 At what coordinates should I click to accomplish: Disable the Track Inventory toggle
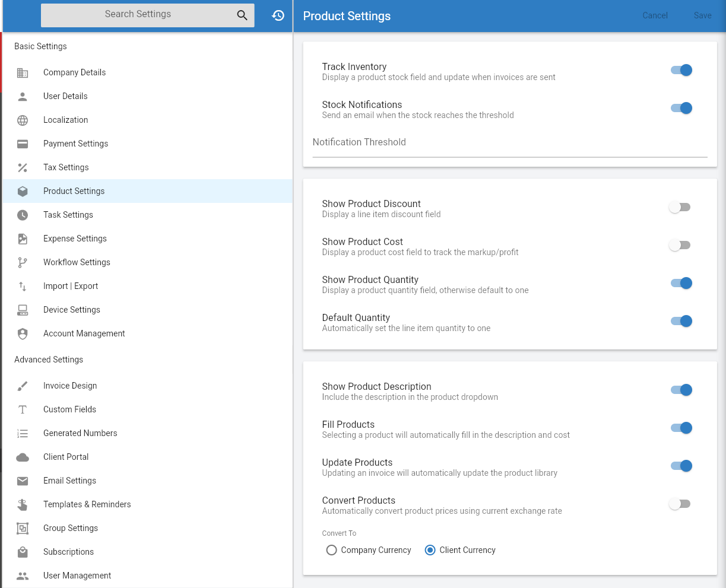pos(681,70)
